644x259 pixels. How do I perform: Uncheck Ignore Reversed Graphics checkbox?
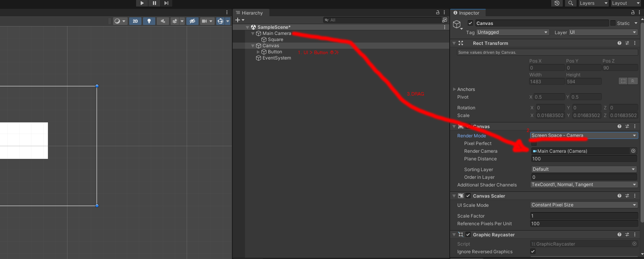(533, 251)
